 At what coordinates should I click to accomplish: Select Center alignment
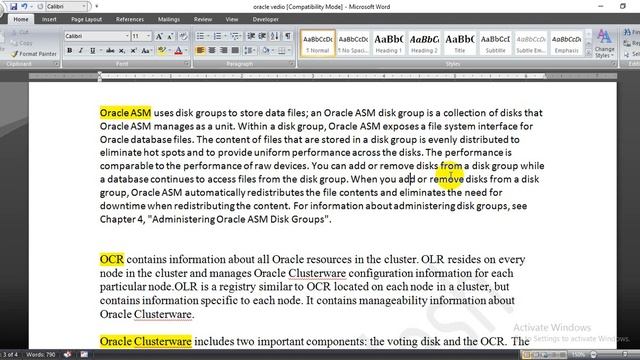tap(212, 51)
